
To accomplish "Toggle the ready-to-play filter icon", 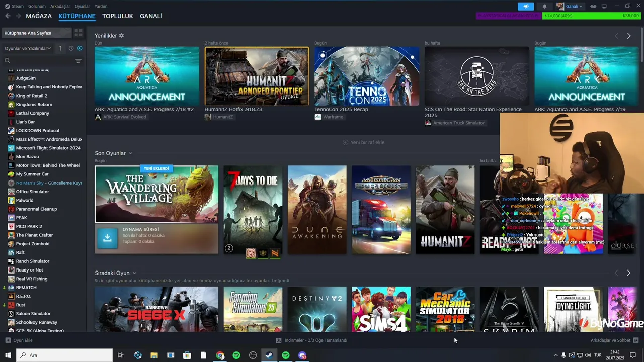I will [x=79, y=48].
